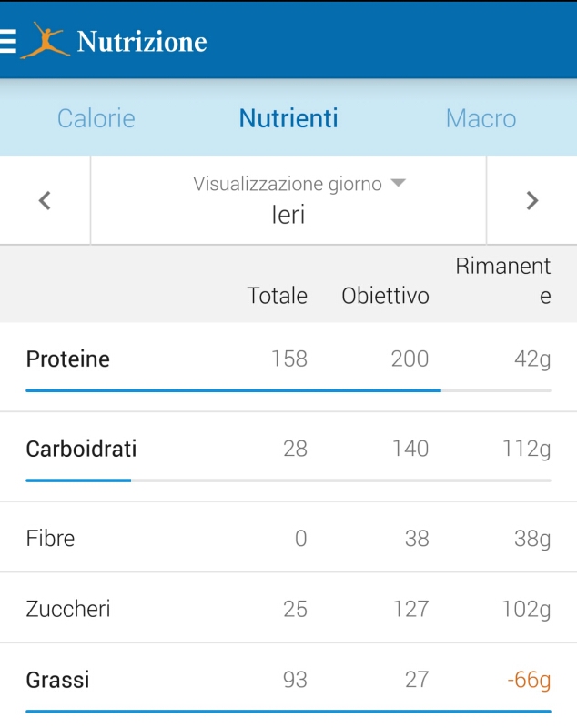Tap the Ieri date label
This screenshot has height=728, width=577.
click(288, 215)
